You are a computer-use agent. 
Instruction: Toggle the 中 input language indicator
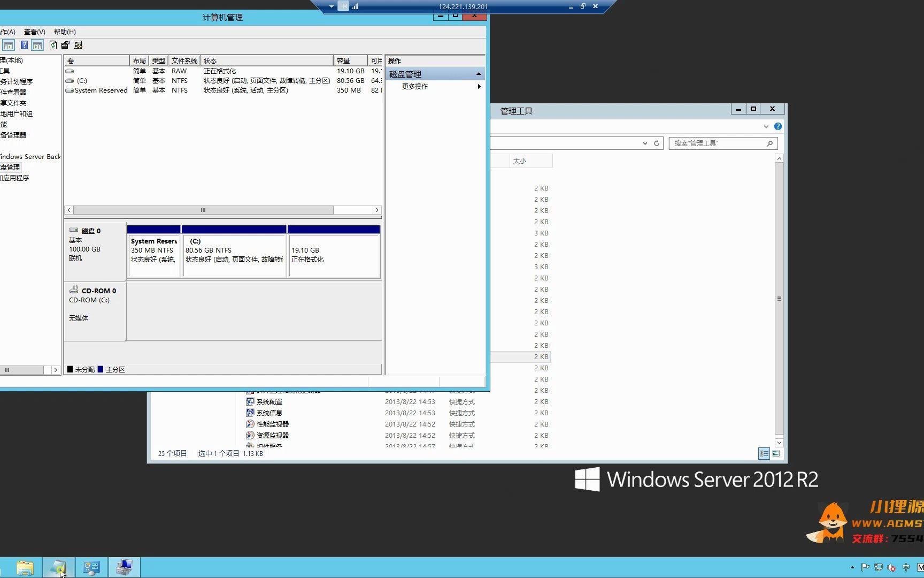coord(906,567)
